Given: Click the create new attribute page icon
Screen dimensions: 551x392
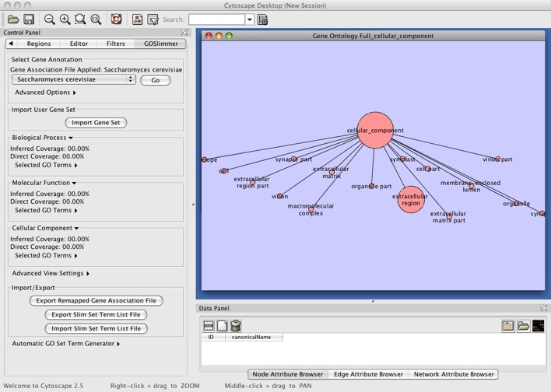Looking at the screenshot, I should tap(222, 326).
